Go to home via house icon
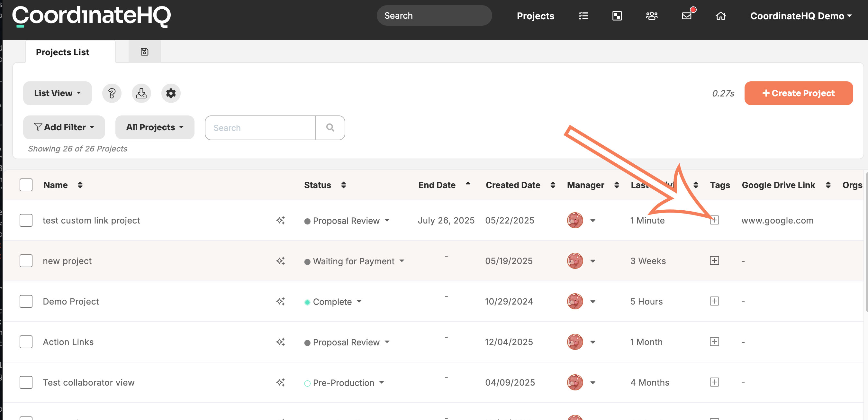Image resolution: width=868 pixels, height=420 pixels. (720, 16)
